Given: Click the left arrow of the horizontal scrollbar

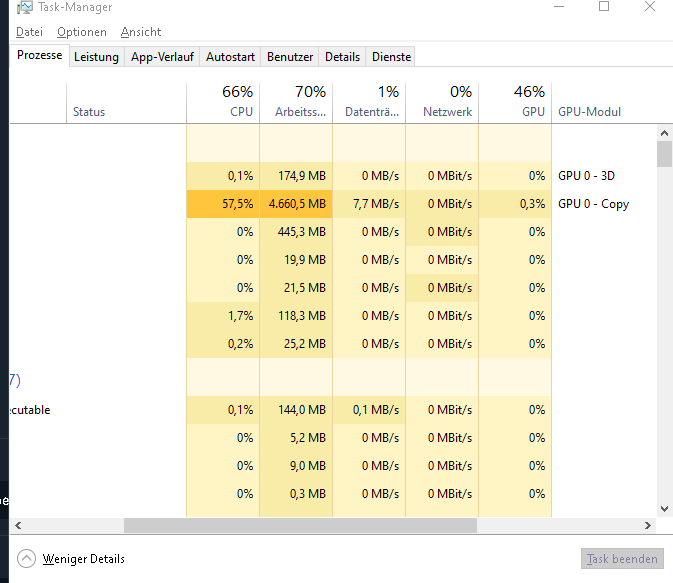Looking at the screenshot, I should coord(17,525).
